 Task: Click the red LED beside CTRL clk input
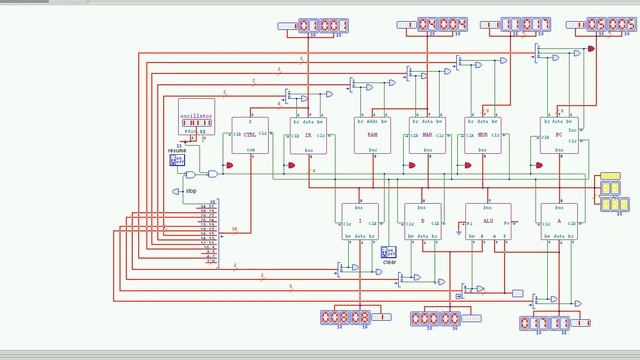coord(230,165)
